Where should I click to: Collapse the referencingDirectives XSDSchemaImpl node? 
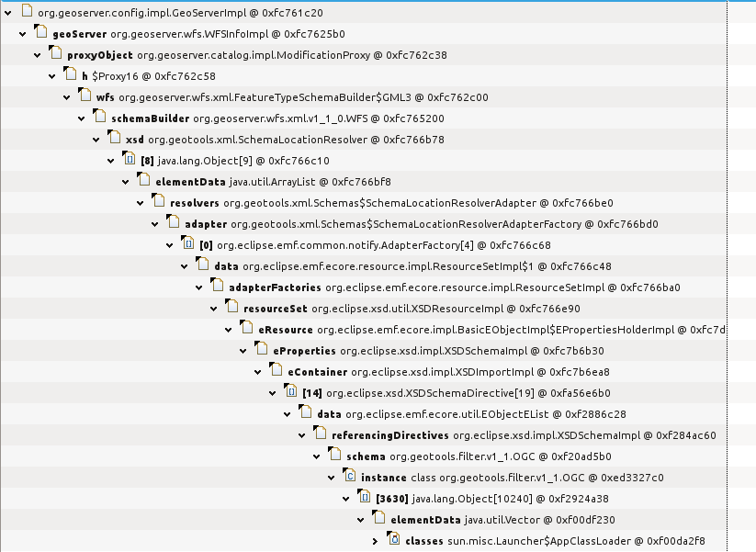click(302, 436)
